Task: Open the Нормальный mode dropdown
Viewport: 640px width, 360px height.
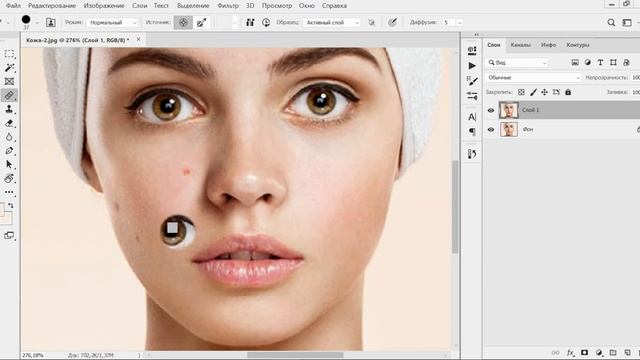Action: point(112,22)
